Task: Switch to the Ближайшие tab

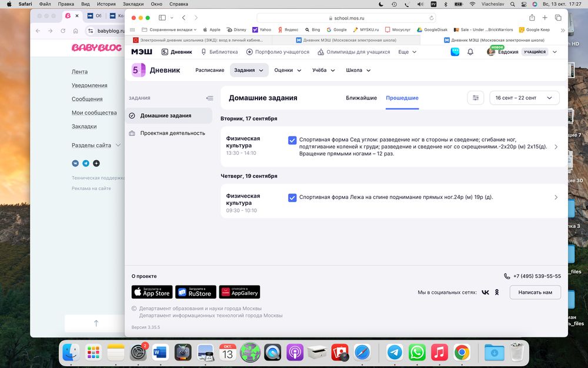Action: pyautogui.click(x=361, y=98)
